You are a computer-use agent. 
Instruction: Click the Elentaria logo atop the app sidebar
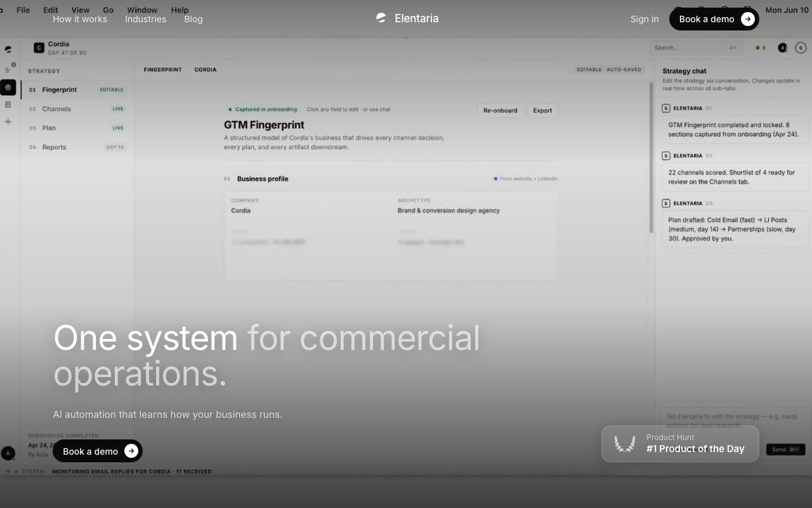click(x=8, y=50)
